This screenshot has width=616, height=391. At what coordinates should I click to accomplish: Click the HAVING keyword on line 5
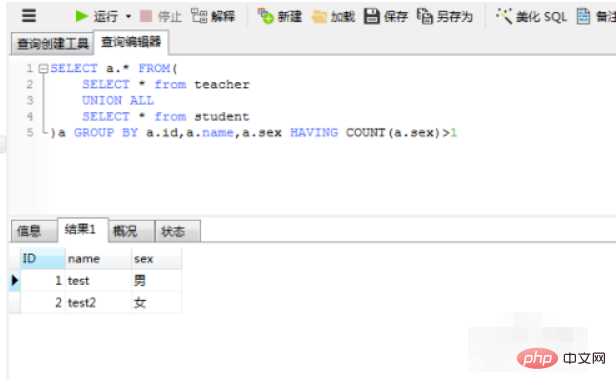(x=314, y=133)
